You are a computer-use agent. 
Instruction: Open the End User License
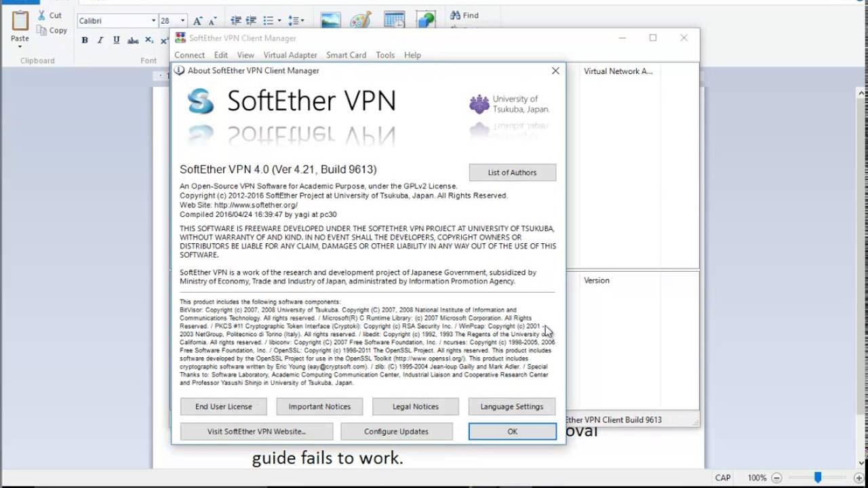[x=223, y=407]
